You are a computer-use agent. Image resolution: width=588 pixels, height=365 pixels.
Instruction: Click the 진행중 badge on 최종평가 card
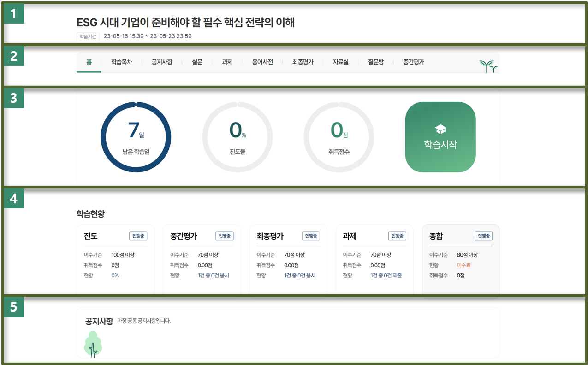311,236
